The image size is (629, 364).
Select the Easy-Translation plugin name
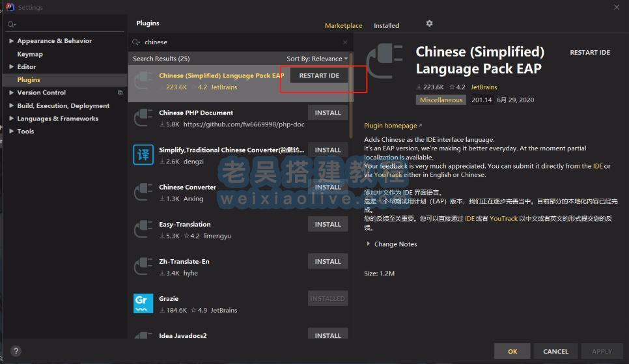click(x=184, y=225)
